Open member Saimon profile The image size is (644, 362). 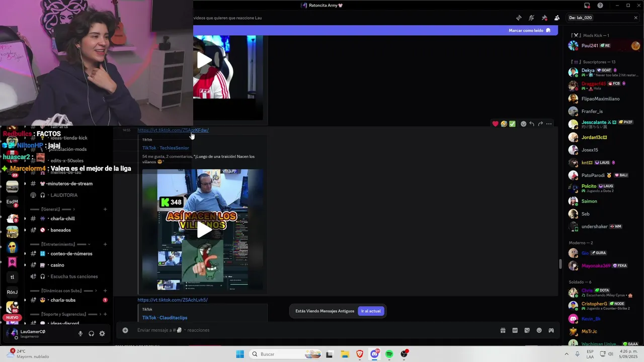[x=604, y=201]
